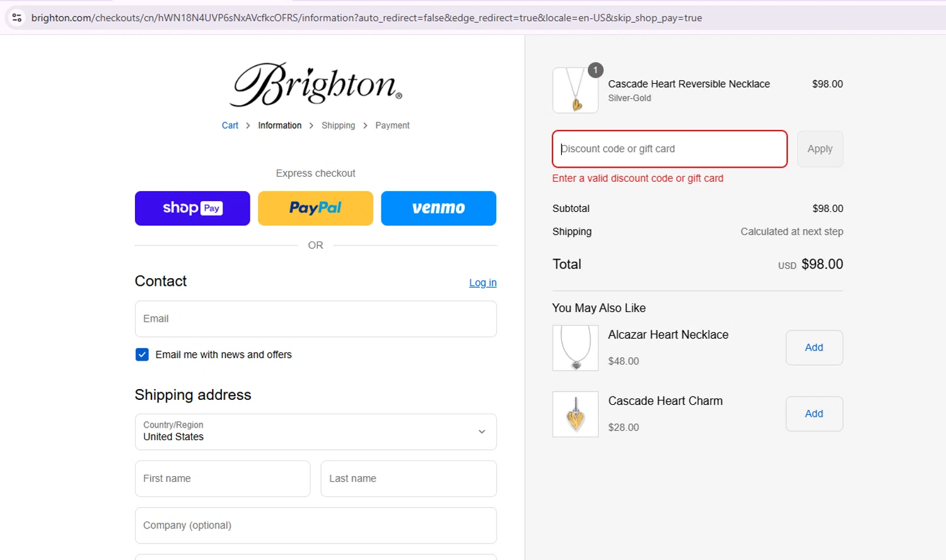Select the Information breadcrumb step

pos(279,125)
